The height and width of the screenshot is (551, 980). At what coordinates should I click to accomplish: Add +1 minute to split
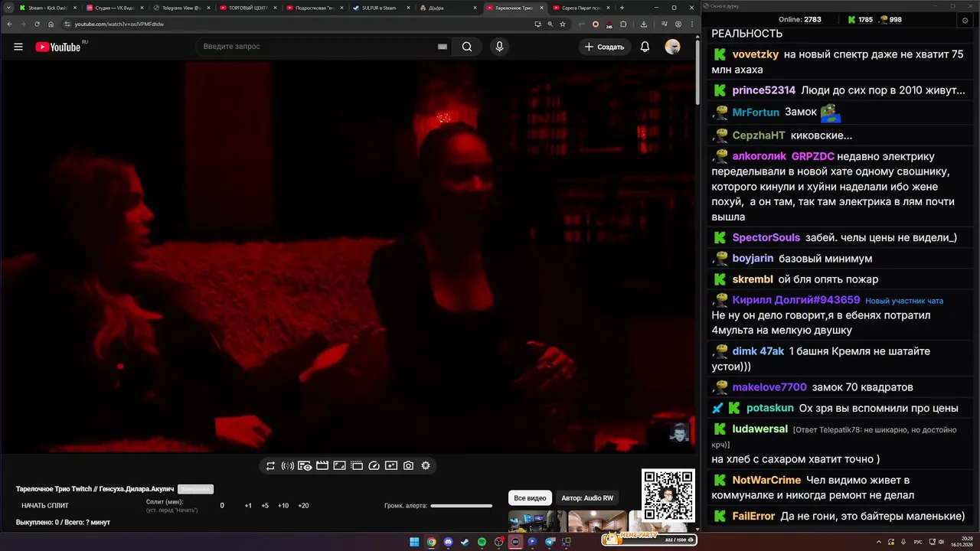tap(248, 506)
